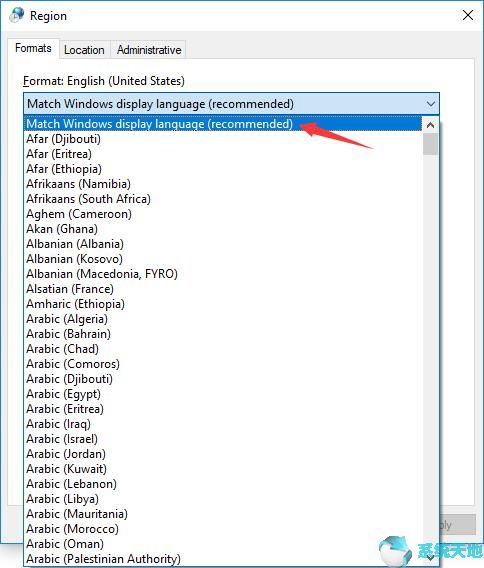484x568 pixels.
Task: Click the list scrollbar up arrow
Action: [x=430, y=125]
